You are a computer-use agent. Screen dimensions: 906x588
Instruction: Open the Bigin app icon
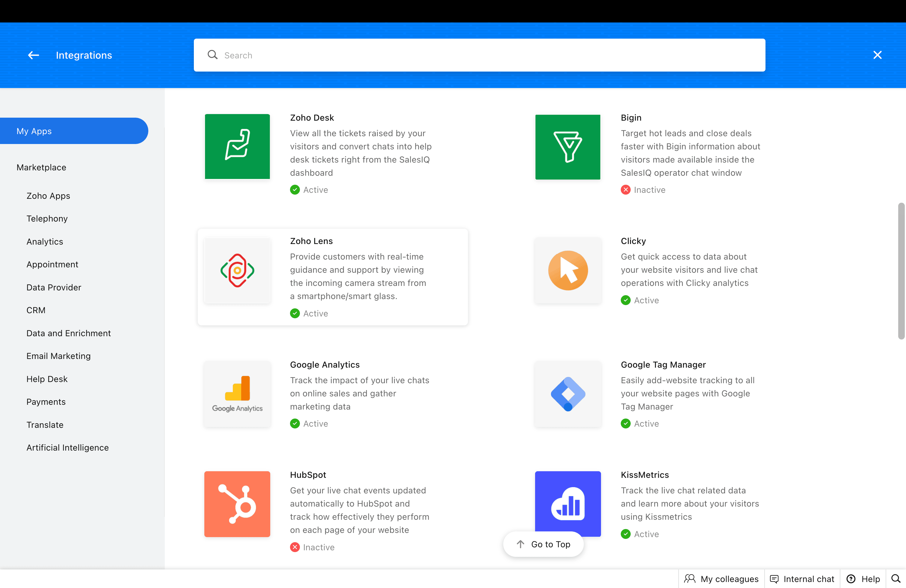pyautogui.click(x=567, y=147)
